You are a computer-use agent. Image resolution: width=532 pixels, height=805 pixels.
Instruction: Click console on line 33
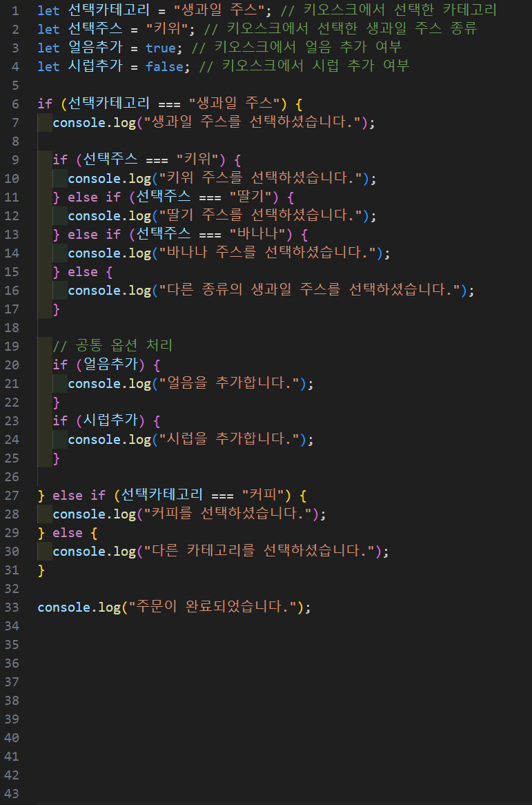pyautogui.click(x=64, y=608)
